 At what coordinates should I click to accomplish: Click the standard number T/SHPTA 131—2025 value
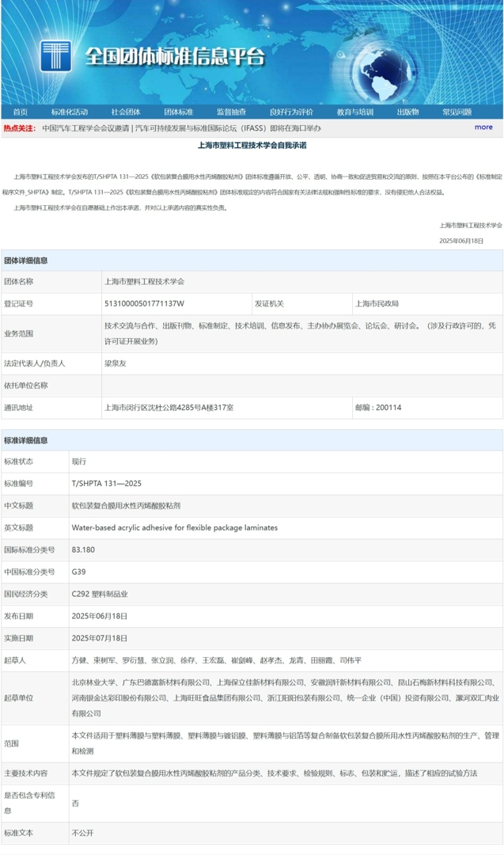click(x=106, y=483)
